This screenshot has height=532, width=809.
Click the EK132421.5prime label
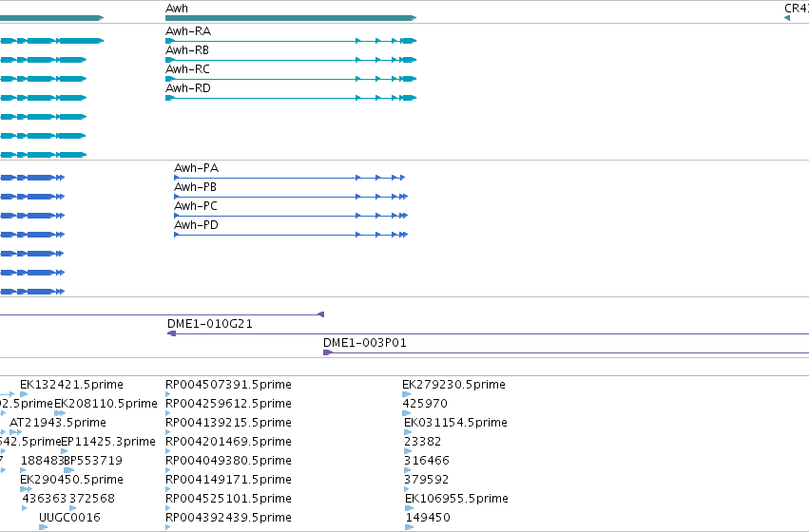(x=71, y=385)
